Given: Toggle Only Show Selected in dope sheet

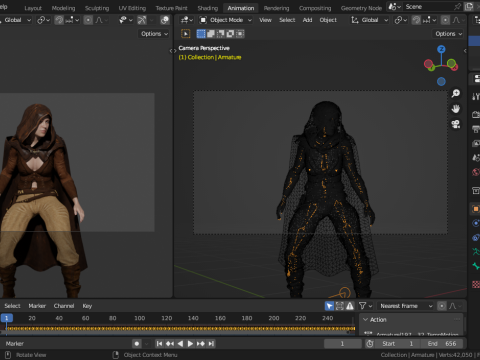Looking at the screenshot, I should click(x=329, y=306).
